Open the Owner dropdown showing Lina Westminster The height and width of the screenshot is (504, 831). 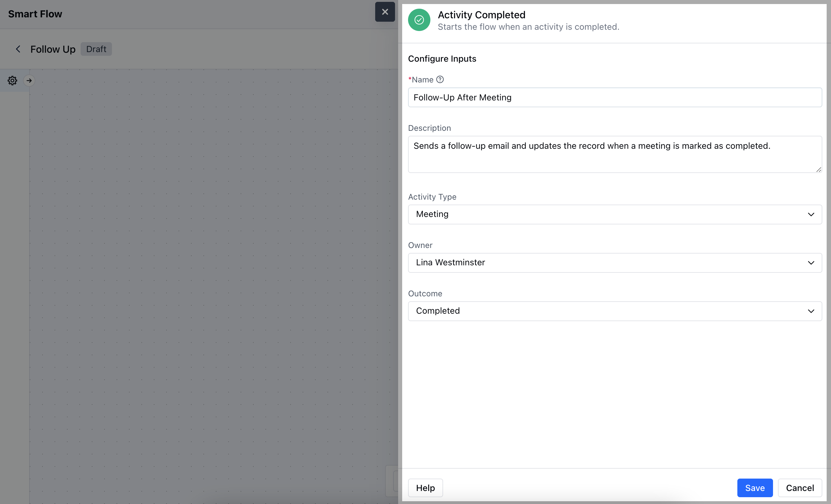pyautogui.click(x=615, y=263)
